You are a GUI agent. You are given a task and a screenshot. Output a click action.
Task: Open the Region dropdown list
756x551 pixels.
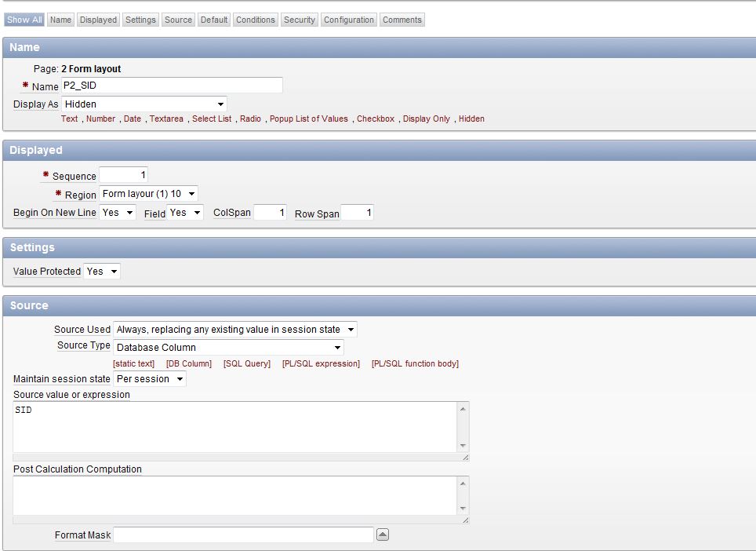(148, 193)
